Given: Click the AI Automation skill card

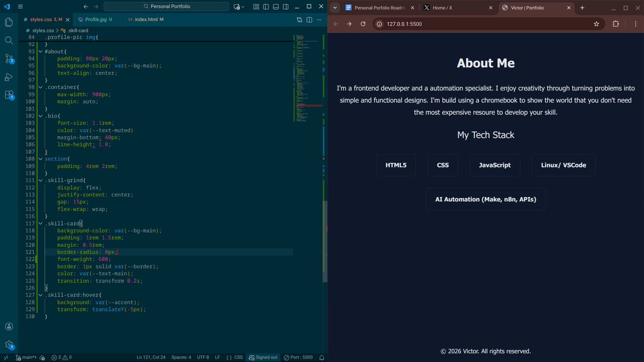Looking at the screenshot, I should (x=486, y=200).
